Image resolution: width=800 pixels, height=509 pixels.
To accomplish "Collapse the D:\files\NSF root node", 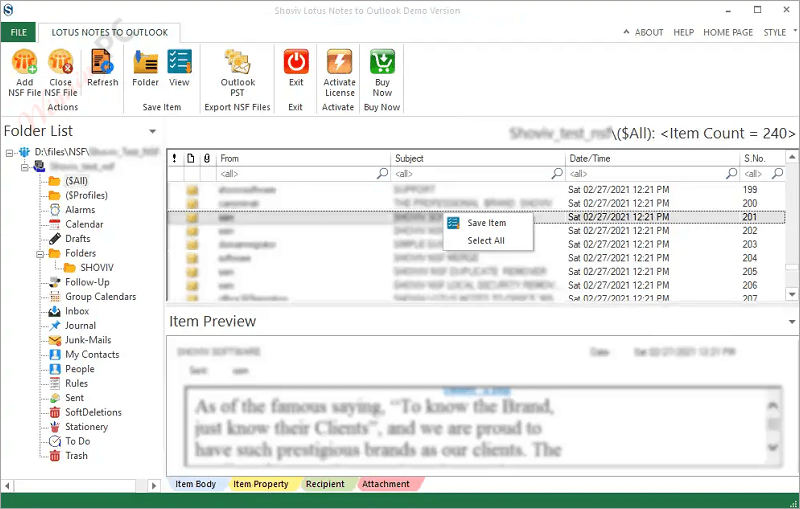I will click(10, 152).
